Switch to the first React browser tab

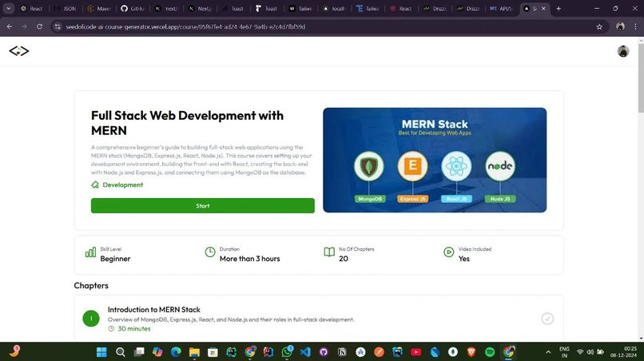click(32, 8)
